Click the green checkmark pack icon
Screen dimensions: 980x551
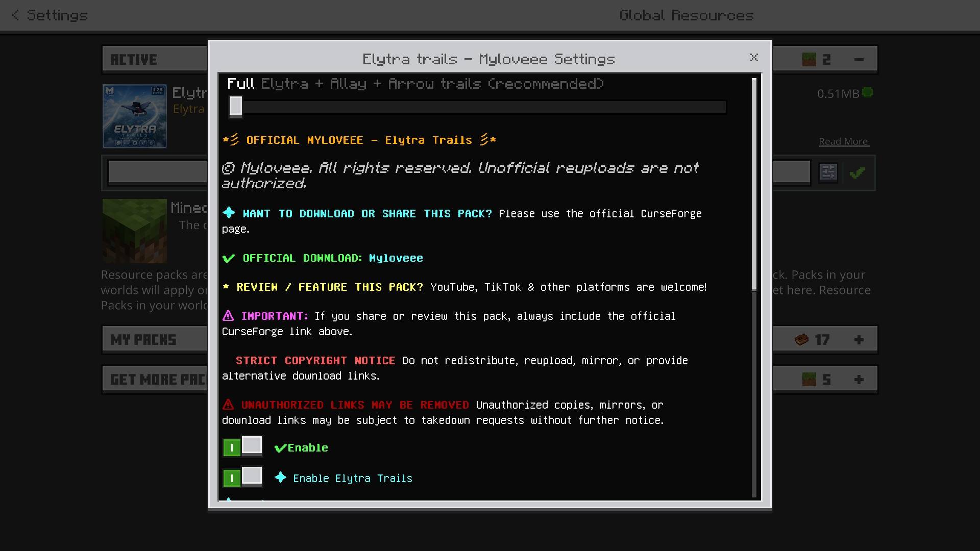(857, 173)
